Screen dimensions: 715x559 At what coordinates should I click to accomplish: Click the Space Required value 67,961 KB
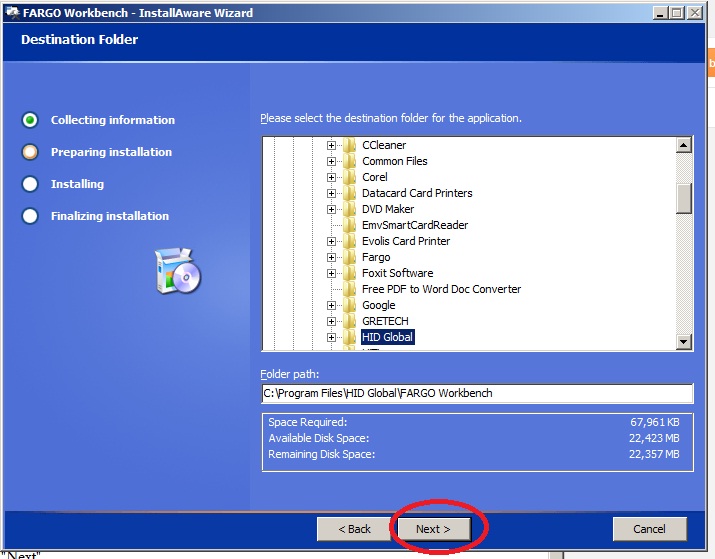655,422
